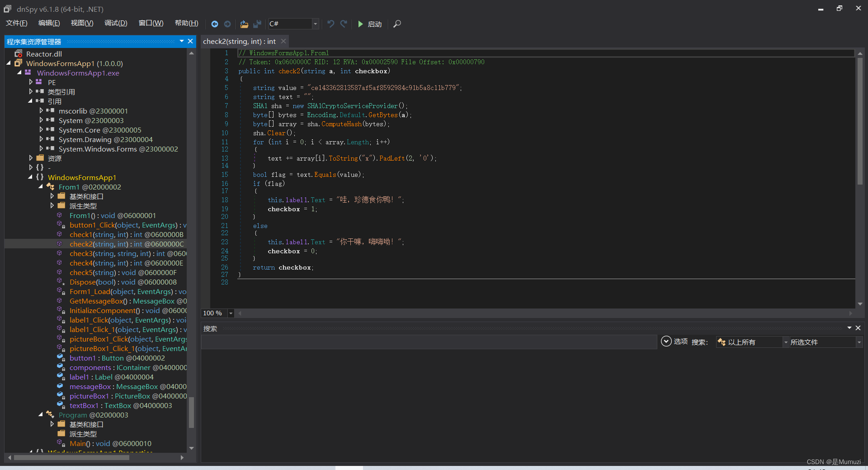
Task: Open the 100 % zoom dropdown
Action: [x=231, y=313]
